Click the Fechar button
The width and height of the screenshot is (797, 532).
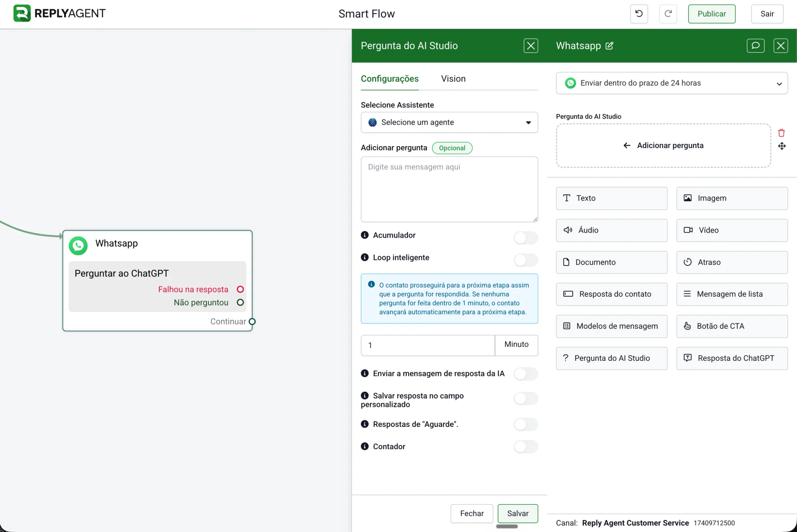[472, 514]
